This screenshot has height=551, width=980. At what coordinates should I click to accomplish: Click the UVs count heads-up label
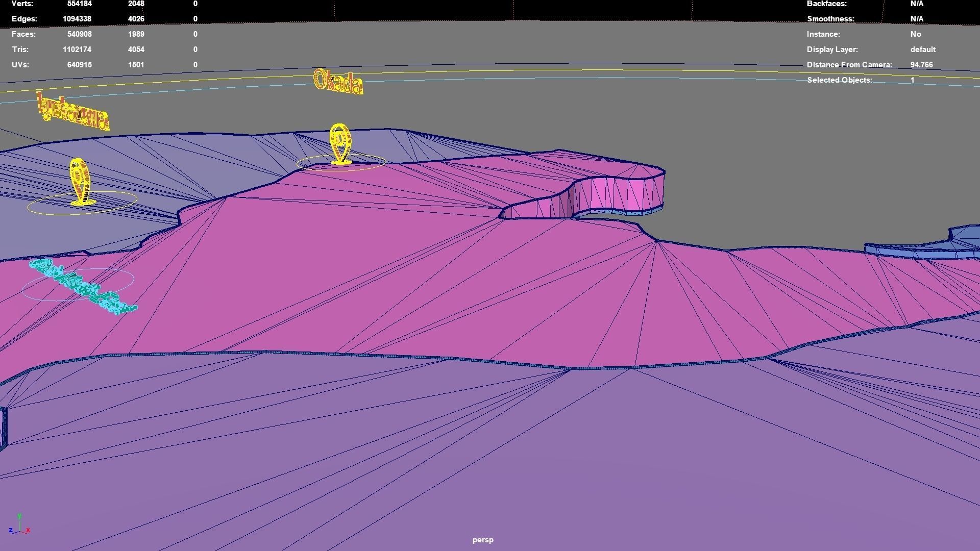click(20, 65)
